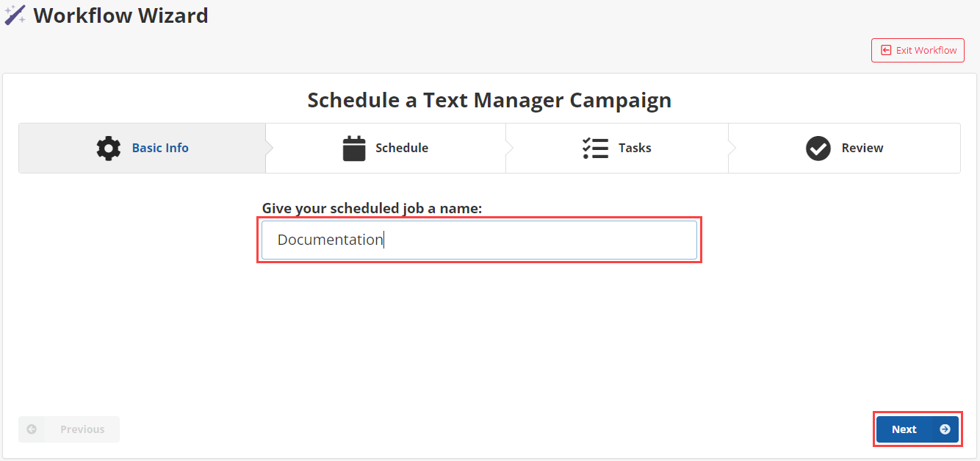
Task: Click the Schedule a Text Manager Campaign heading
Action: click(x=489, y=100)
